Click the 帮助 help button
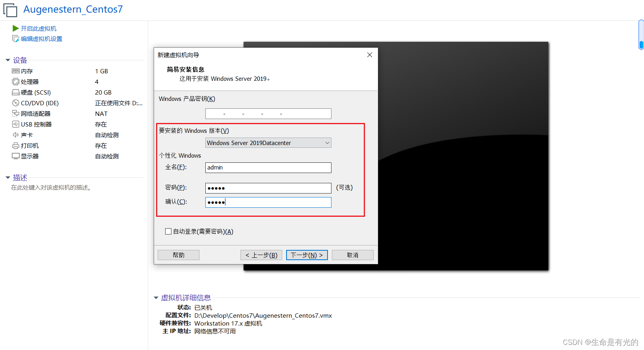Viewport: 644px width, 350px height. 179,255
